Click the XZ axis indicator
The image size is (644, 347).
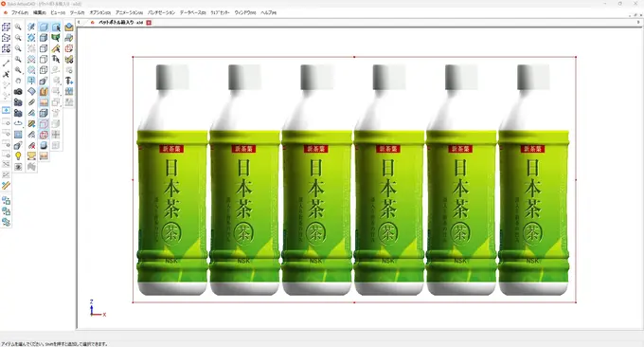(x=97, y=308)
